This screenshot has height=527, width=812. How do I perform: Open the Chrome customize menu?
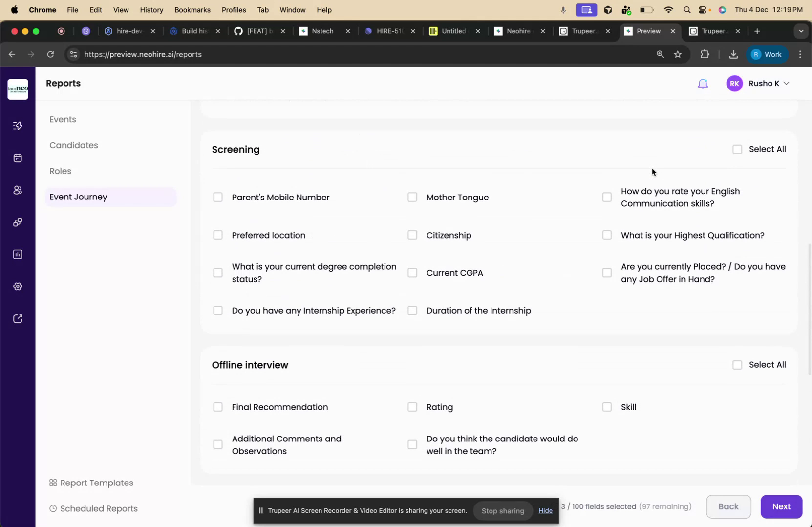[x=800, y=54]
